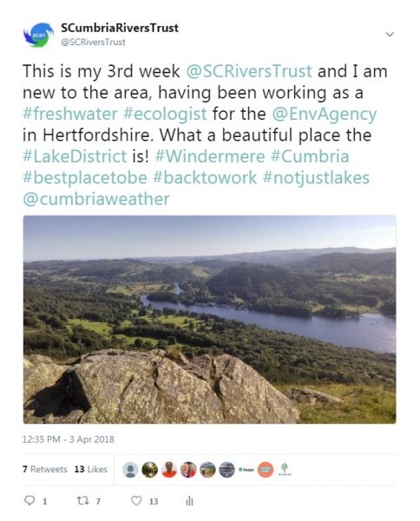View the 13 Likes list
Screen dimensions: 420x521
click(90, 469)
